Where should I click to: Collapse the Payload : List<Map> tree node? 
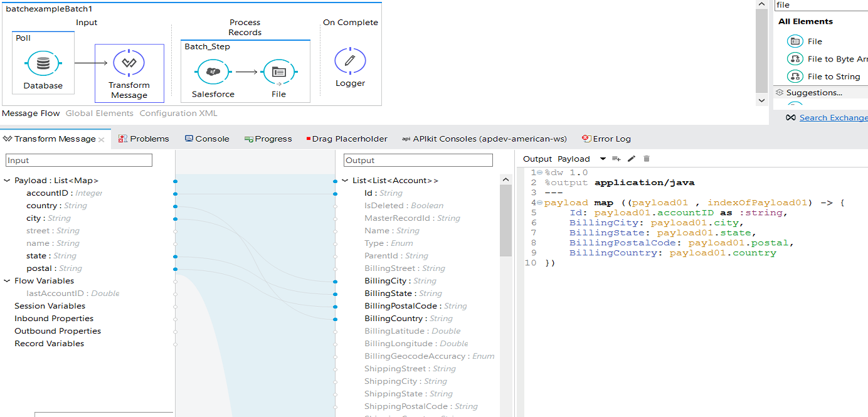pos(8,181)
